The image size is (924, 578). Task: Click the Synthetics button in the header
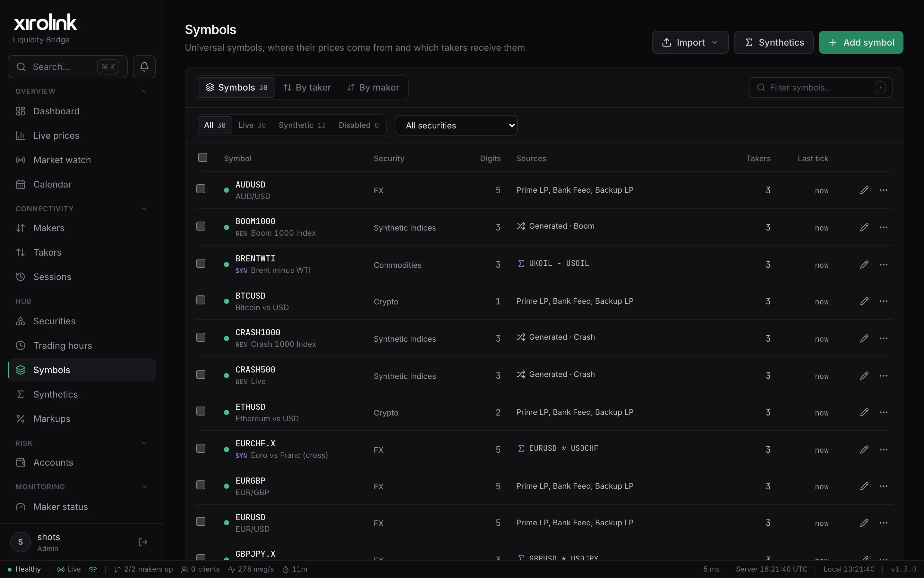pyautogui.click(x=774, y=42)
